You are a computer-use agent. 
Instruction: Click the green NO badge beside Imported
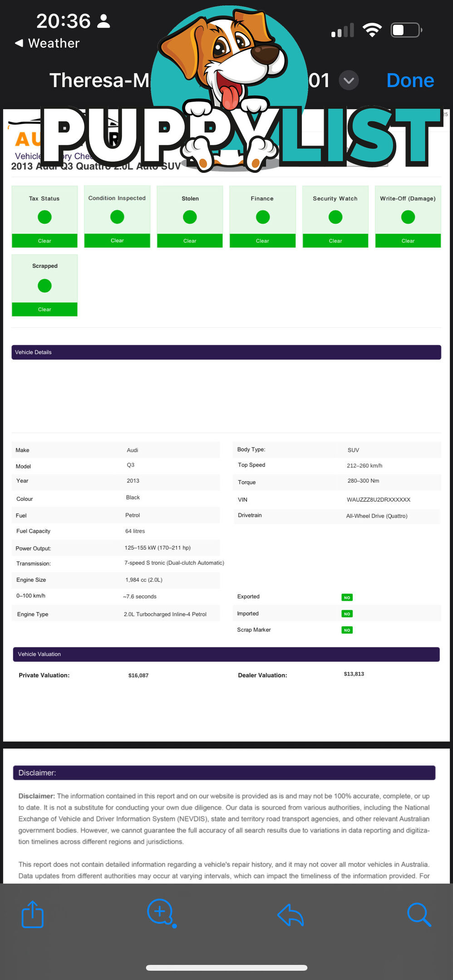tap(347, 614)
